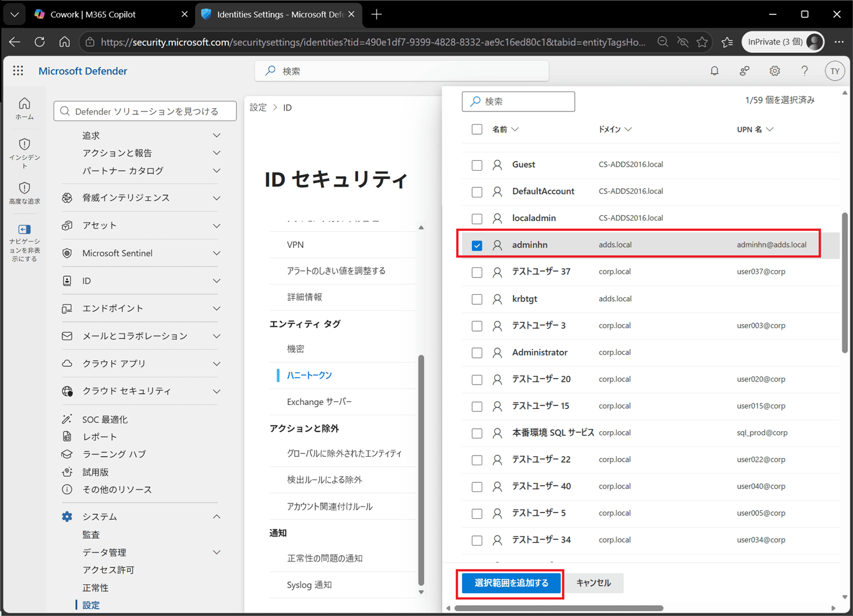Screen dimensions: 853x616
Task: Open browser zoom magnifier icon
Action: click(x=662, y=42)
